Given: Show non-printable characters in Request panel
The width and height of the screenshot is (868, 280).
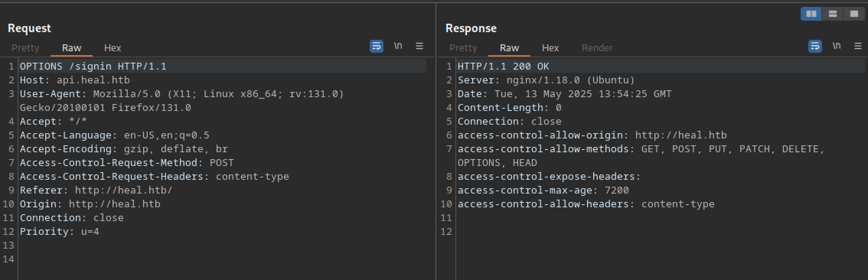Looking at the screenshot, I should coord(398,46).
